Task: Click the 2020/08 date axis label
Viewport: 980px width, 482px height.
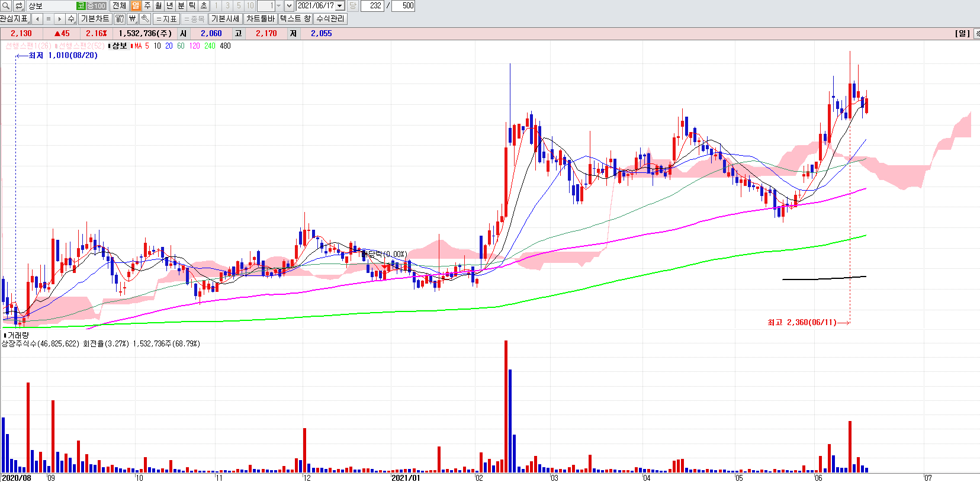Action: click(x=16, y=478)
